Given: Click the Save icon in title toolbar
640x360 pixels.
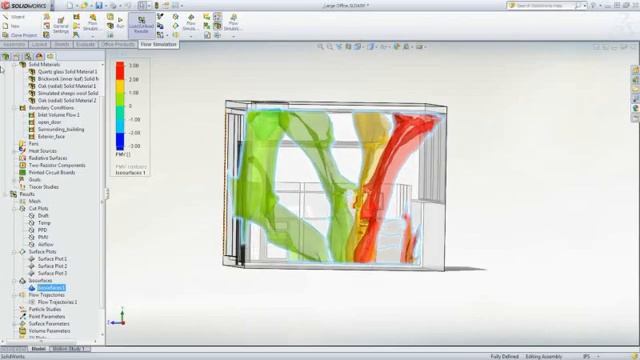Looking at the screenshot, I should [99, 6].
